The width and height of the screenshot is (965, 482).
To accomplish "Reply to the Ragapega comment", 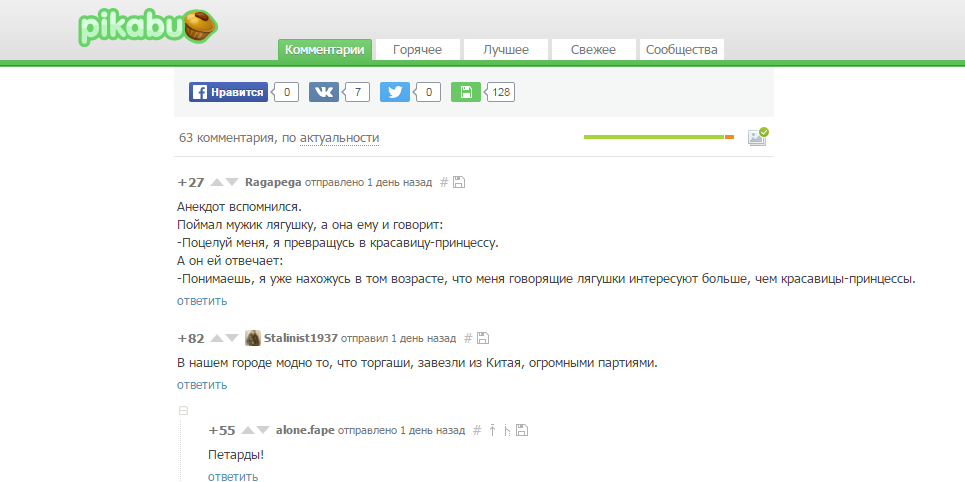I will tap(202, 300).
